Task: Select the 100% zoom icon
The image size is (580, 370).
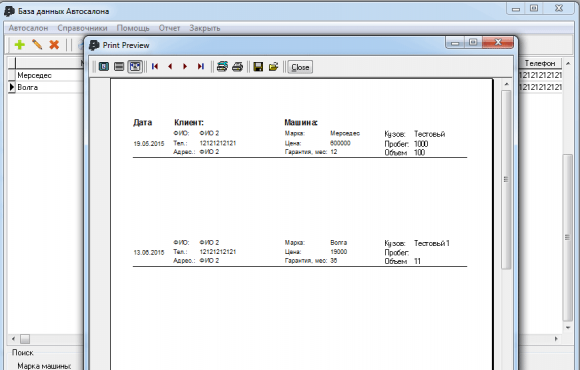Action: (119, 67)
